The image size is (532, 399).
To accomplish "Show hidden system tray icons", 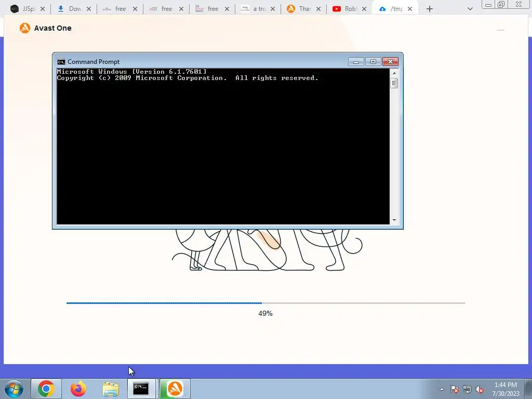I will (x=442, y=389).
